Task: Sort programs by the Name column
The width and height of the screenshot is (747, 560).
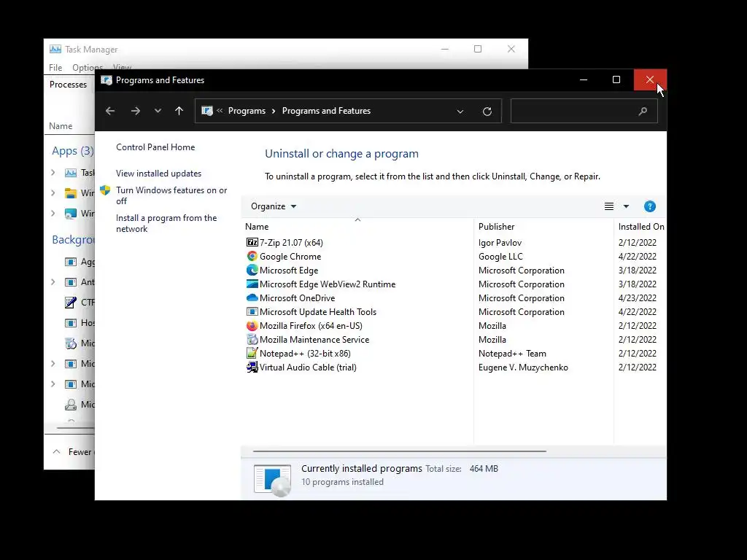Action: pyautogui.click(x=257, y=227)
